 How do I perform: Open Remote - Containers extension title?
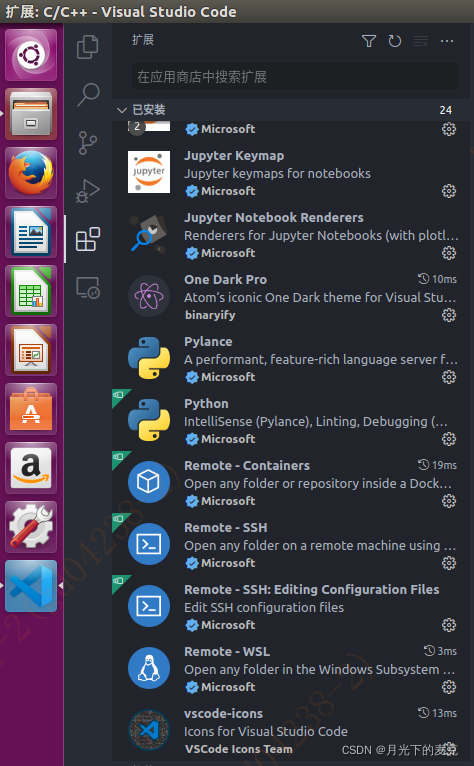click(x=247, y=466)
